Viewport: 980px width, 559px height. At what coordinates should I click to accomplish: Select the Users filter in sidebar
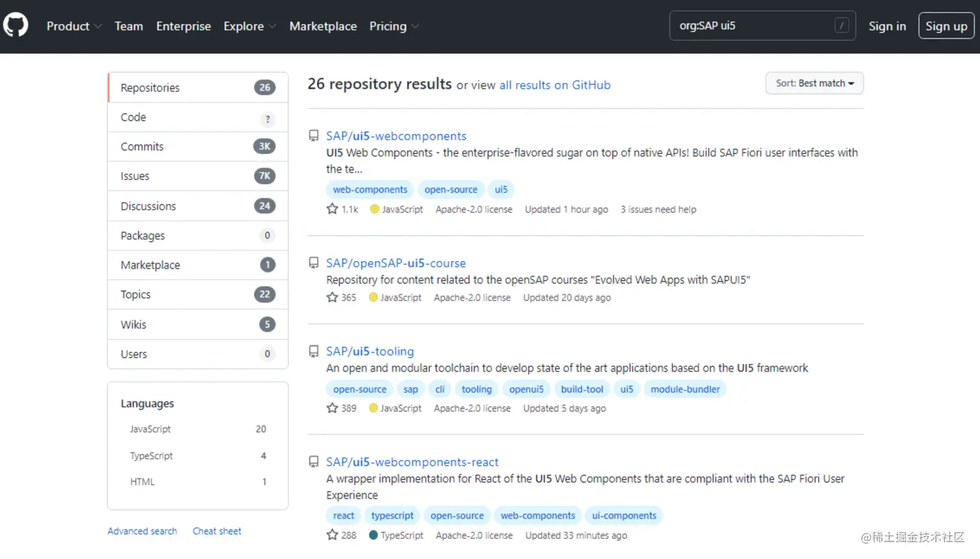point(198,354)
